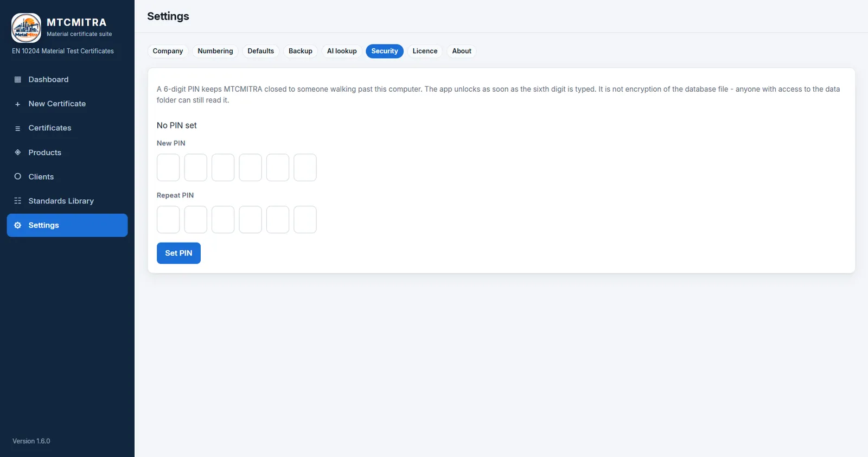
Task: Open Standards Library
Action: coord(67,201)
